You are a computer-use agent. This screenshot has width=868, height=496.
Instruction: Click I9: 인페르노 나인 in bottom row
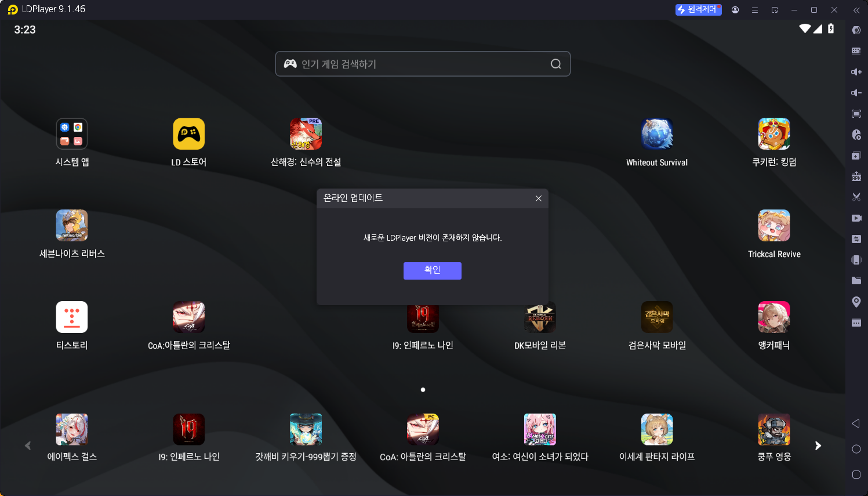[189, 430]
